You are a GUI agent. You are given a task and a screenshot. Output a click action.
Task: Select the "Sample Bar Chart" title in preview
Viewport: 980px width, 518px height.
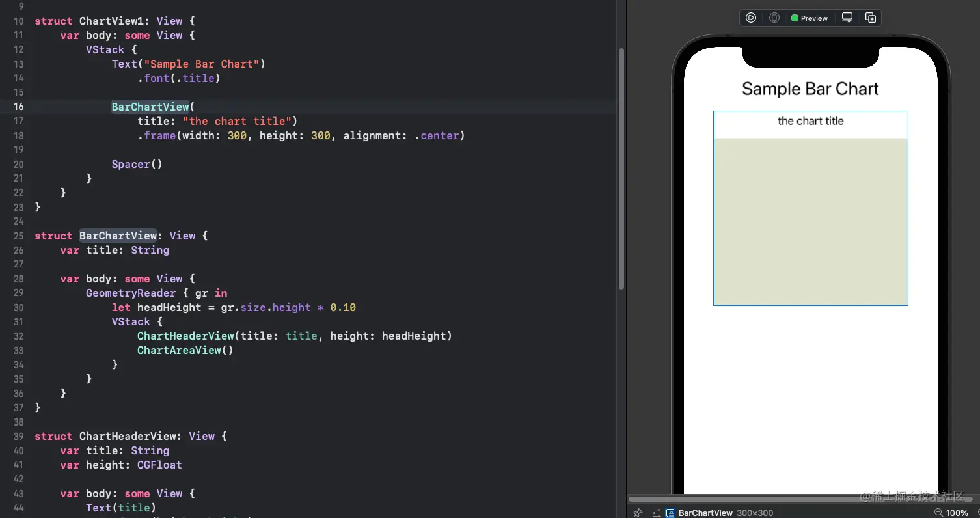(810, 89)
